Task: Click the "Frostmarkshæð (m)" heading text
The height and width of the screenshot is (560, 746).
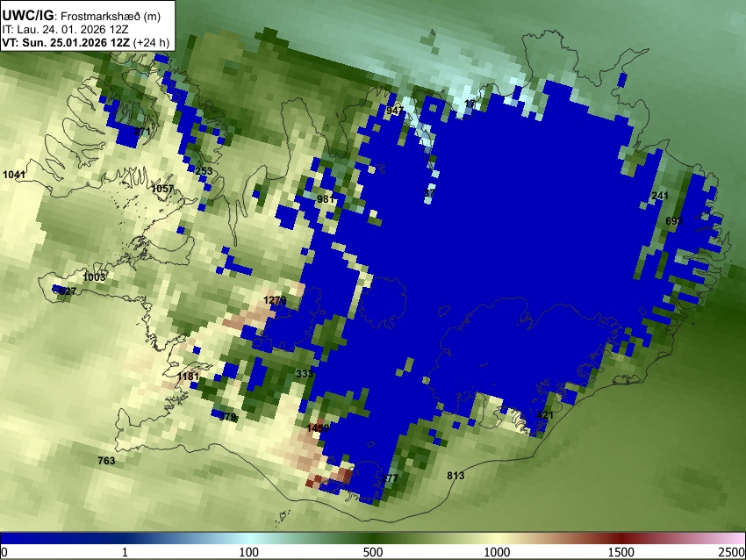Action: 111,16
